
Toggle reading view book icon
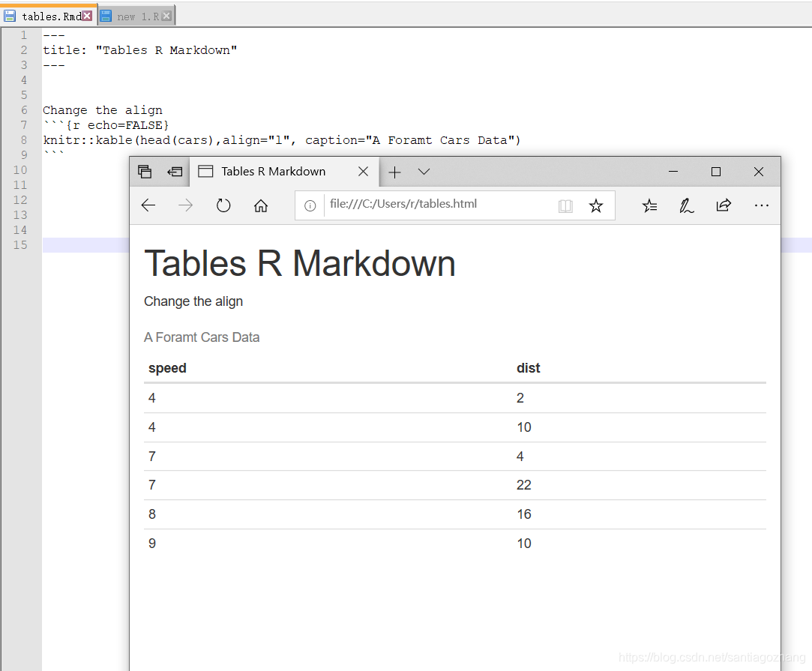565,206
